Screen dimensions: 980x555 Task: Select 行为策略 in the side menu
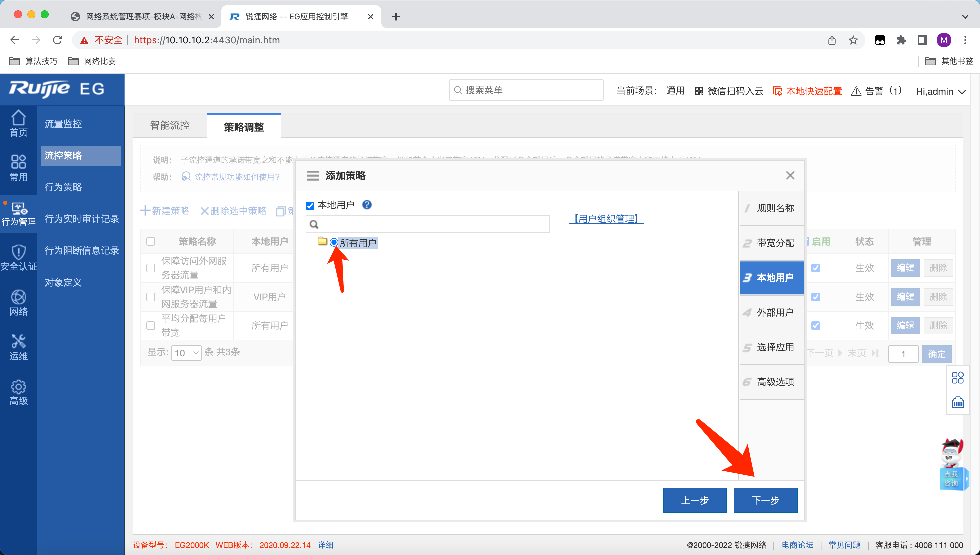click(x=63, y=187)
